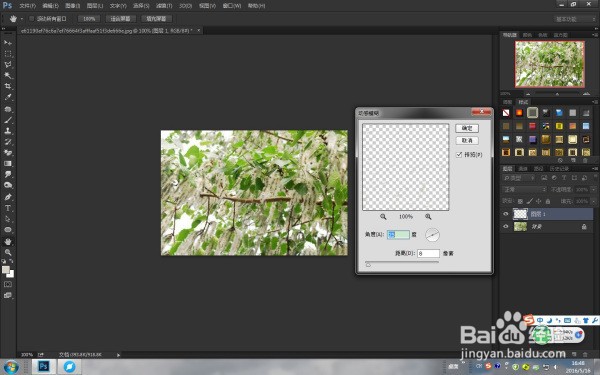This screenshot has width=600, height=375.
Task: Open the Edit menu
Action: point(50,6)
